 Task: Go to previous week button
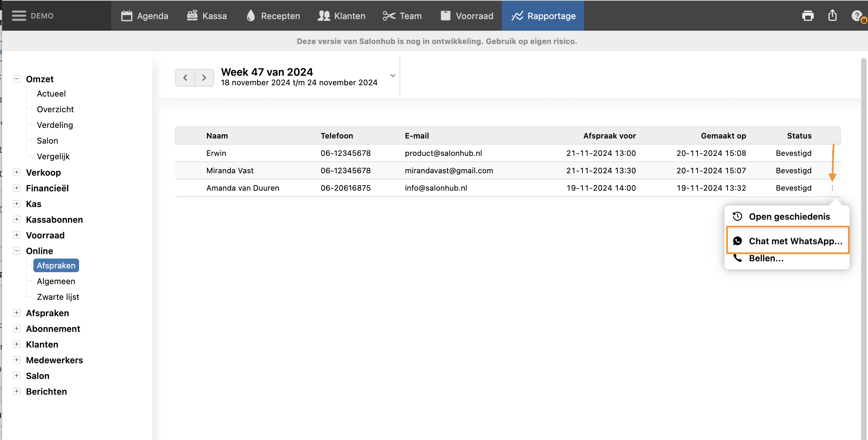coord(185,78)
